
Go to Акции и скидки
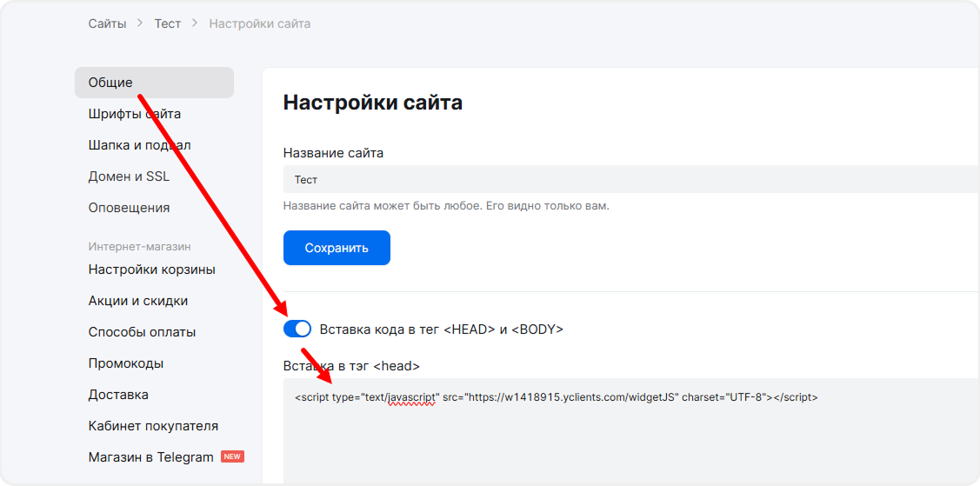tap(137, 301)
